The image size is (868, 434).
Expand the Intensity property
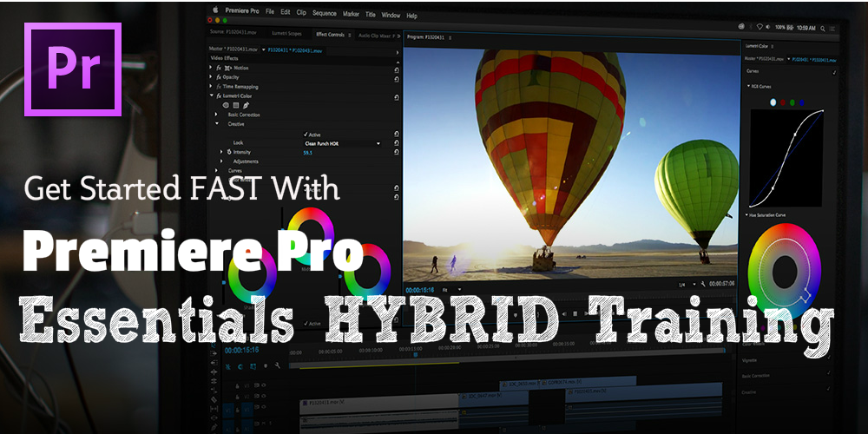221,152
